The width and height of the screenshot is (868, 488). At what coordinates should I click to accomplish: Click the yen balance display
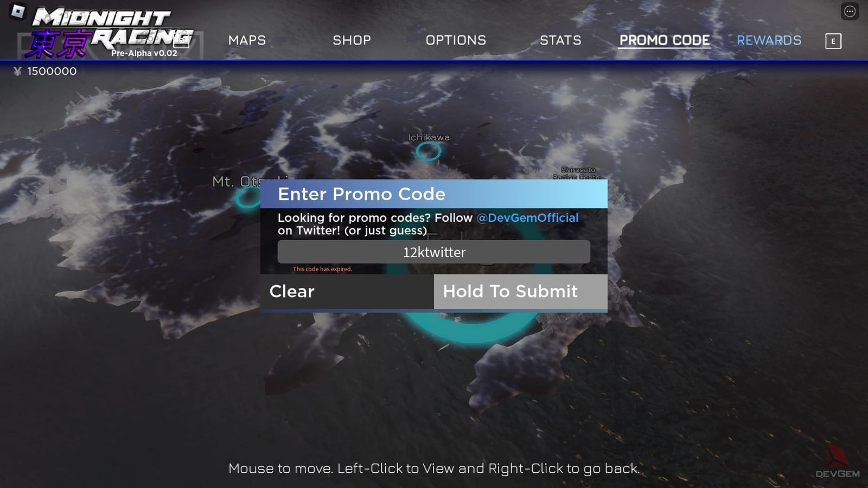click(x=45, y=71)
